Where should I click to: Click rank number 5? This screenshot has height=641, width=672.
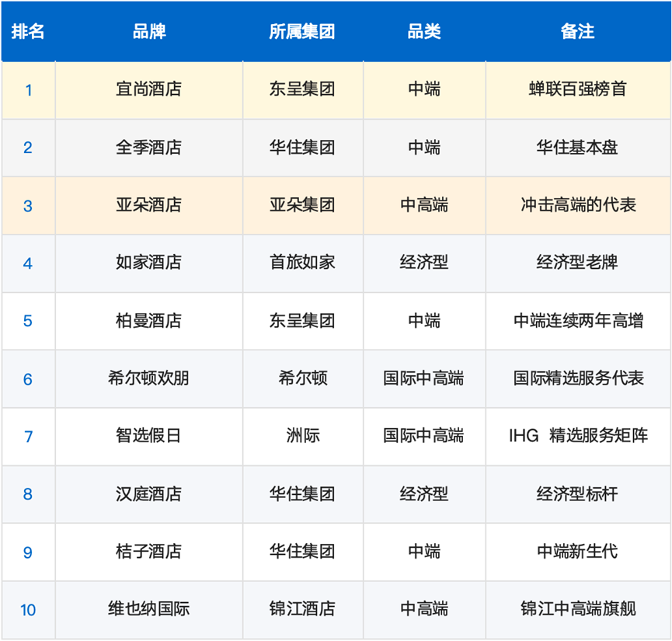point(28,321)
